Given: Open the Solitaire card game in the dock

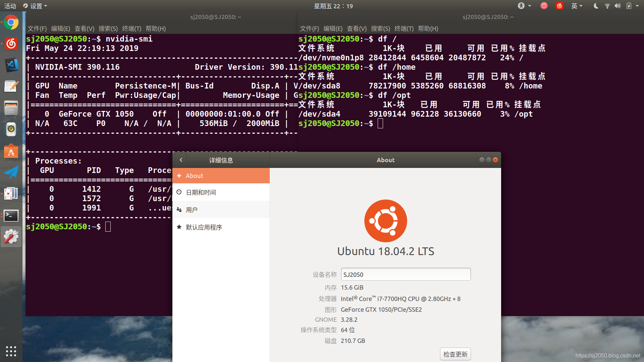Looking at the screenshot, I should [11, 194].
